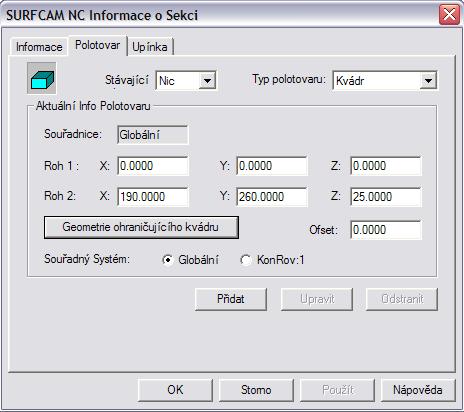
Task: Close the SURFCAM NC dialog window
Action: point(449,15)
